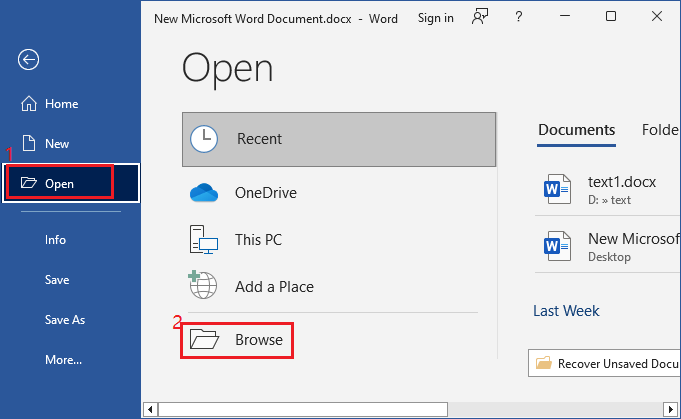Click the Browse folder icon
The image size is (681, 419).
(204, 339)
